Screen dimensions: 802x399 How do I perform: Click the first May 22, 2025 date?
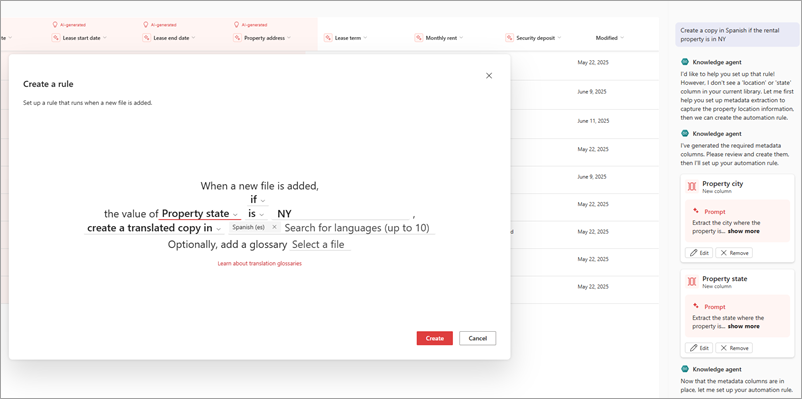click(593, 62)
